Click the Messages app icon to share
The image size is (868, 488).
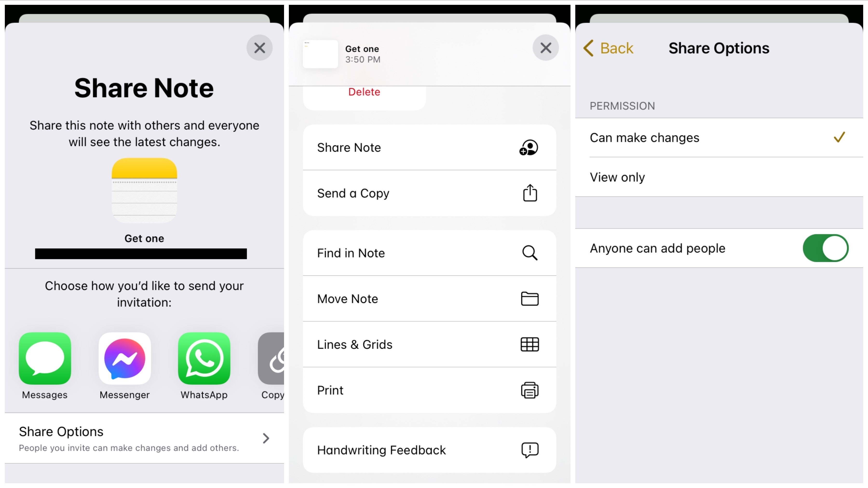[x=45, y=358]
